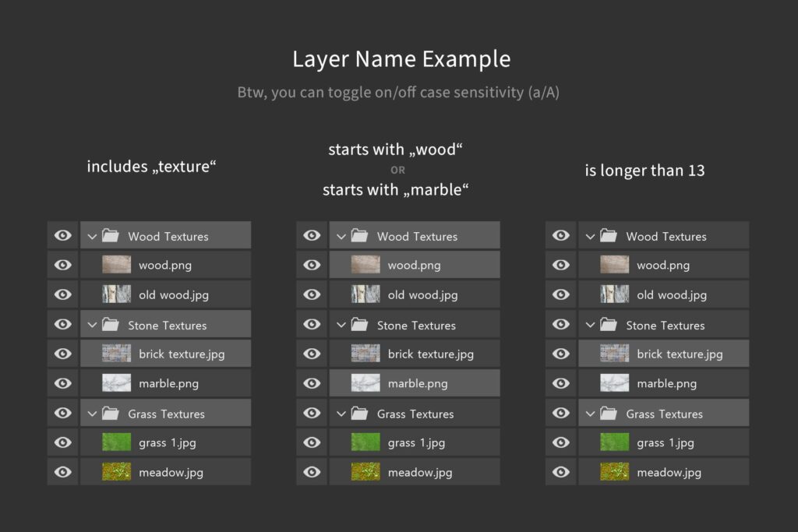
Task: Click the grass 1.jpg thumbnail in right list
Action: coord(613,442)
